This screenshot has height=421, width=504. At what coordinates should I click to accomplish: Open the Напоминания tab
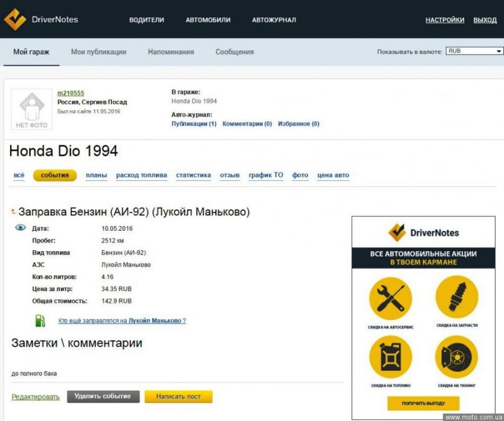(171, 52)
